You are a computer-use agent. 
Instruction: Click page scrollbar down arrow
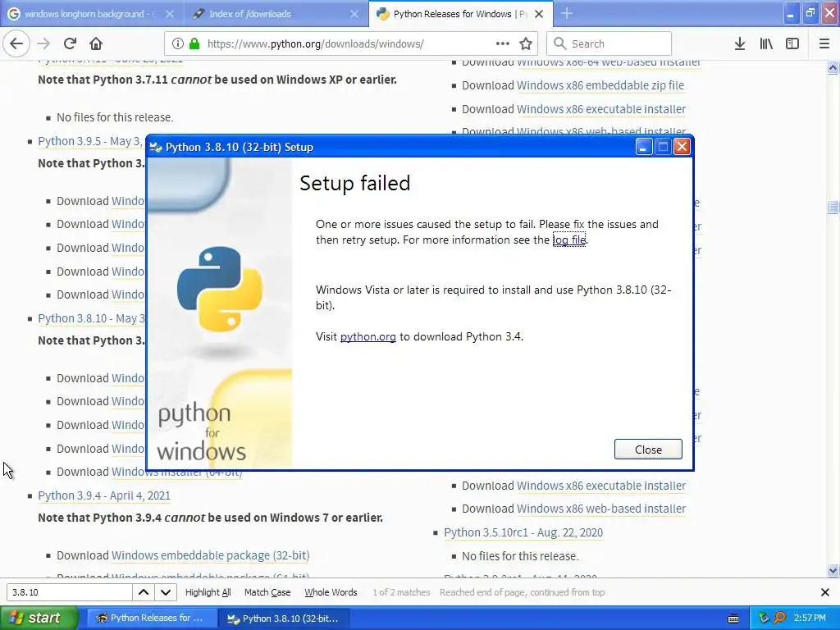click(x=833, y=571)
